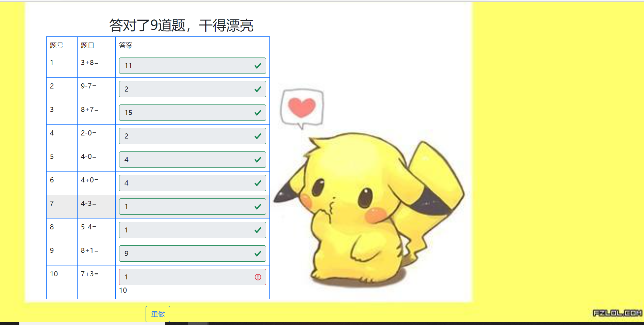Click the green checkmark for question 9-7=
The width and height of the screenshot is (644, 325).
coord(258,89)
